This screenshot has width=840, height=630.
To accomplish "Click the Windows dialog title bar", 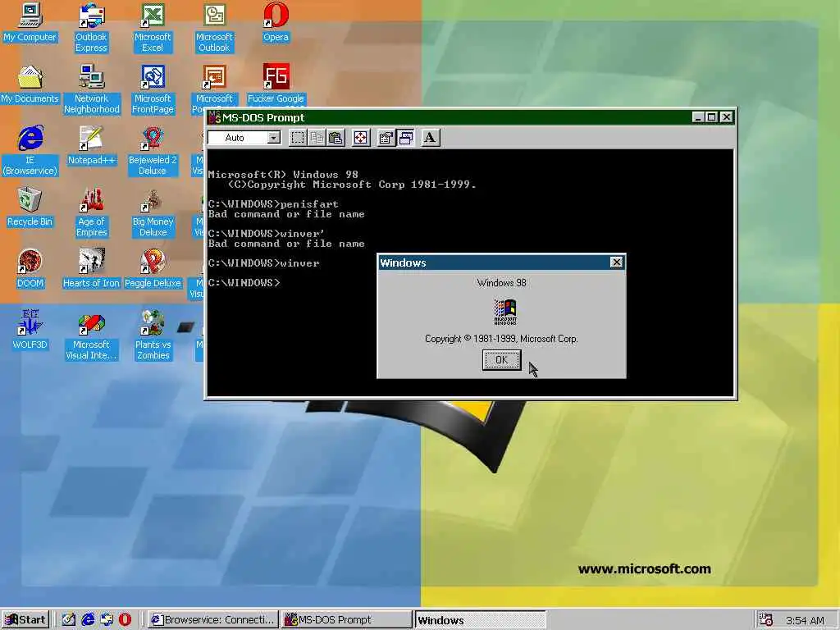I will (501, 262).
